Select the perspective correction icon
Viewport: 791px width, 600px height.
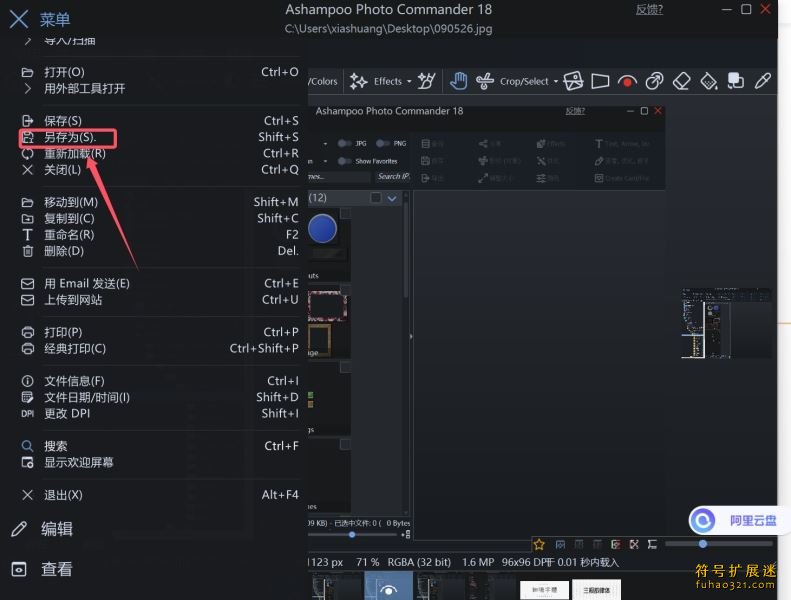pyautogui.click(x=600, y=81)
